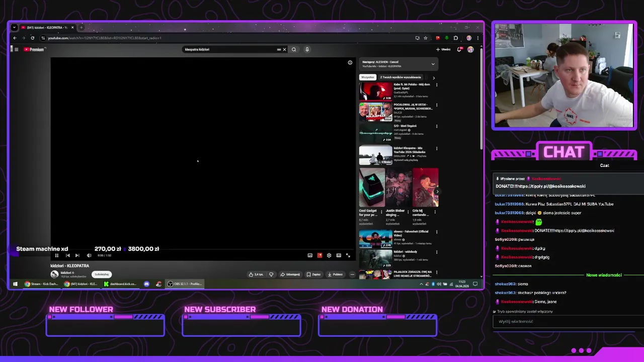
Task: Clear the YouTube search text
Action: [284, 49]
